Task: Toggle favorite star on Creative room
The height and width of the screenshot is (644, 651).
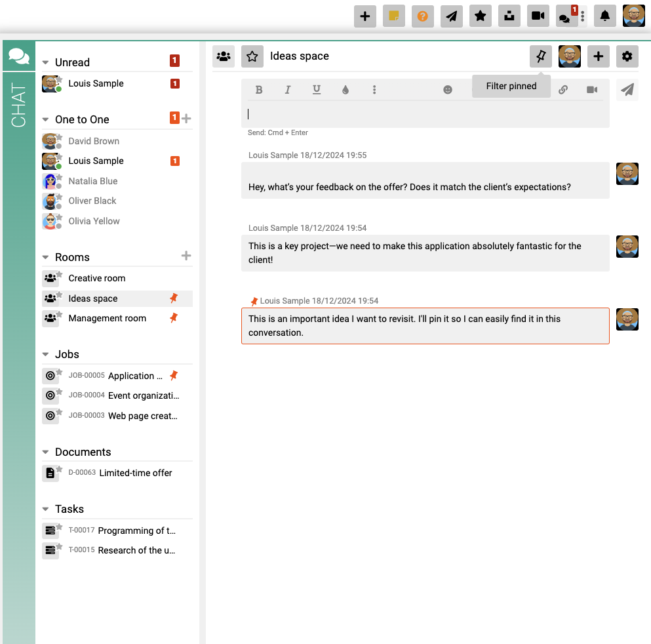Action: pos(60,273)
